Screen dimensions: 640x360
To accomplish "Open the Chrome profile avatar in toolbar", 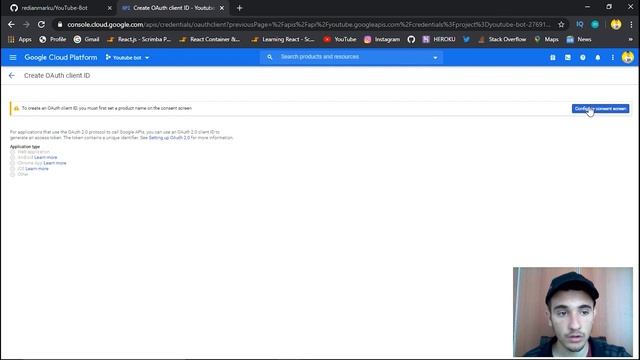I will 616,24.
